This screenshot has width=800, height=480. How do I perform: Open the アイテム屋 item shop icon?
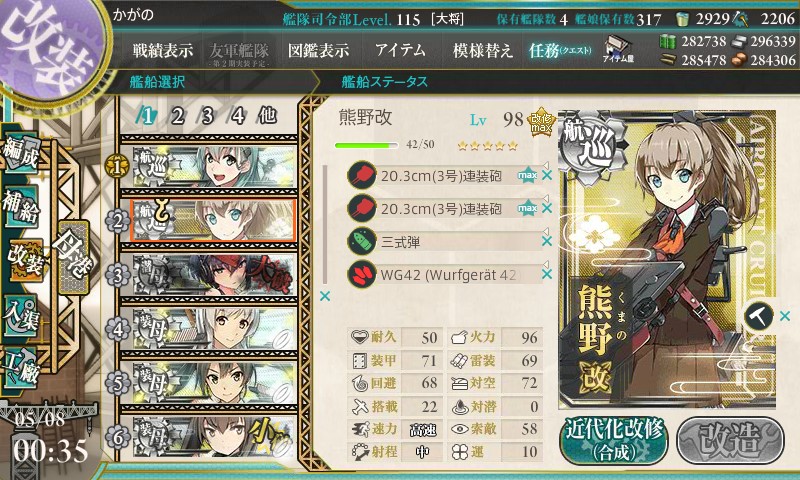618,50
